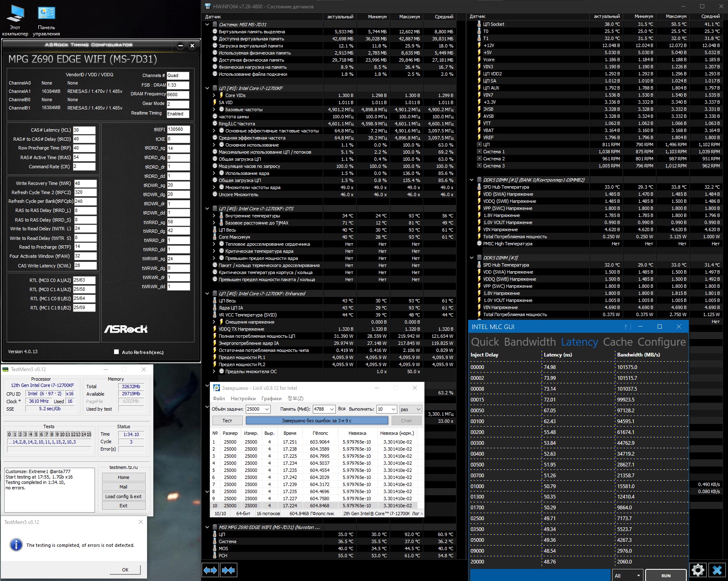Switch to the Quick tab in MLC GUI

tap(485, 342)
